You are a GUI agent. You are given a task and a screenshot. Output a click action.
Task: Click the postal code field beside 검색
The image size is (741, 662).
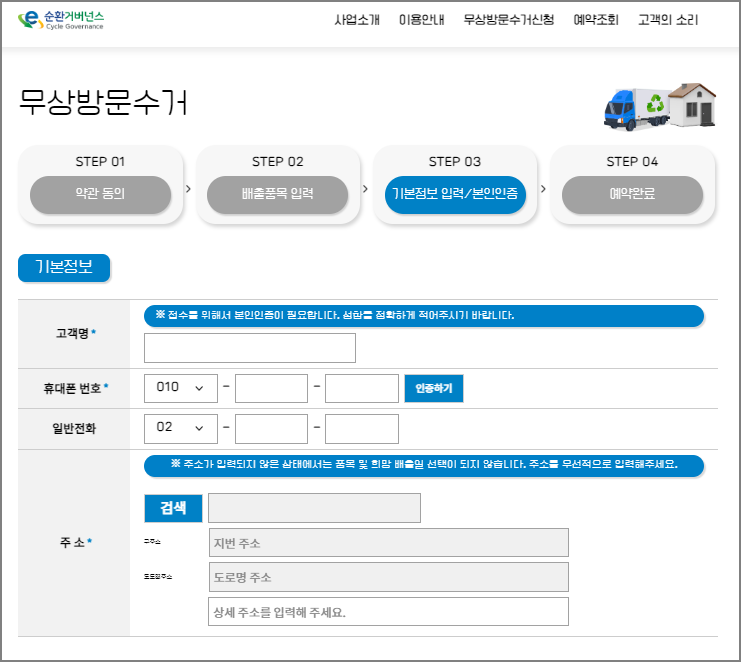tap(314, 508)
